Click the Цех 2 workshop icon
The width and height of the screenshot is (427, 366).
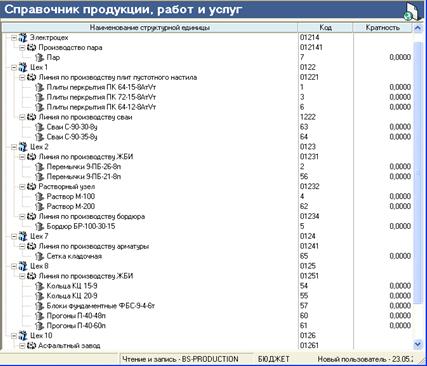(x=23, y=147)
